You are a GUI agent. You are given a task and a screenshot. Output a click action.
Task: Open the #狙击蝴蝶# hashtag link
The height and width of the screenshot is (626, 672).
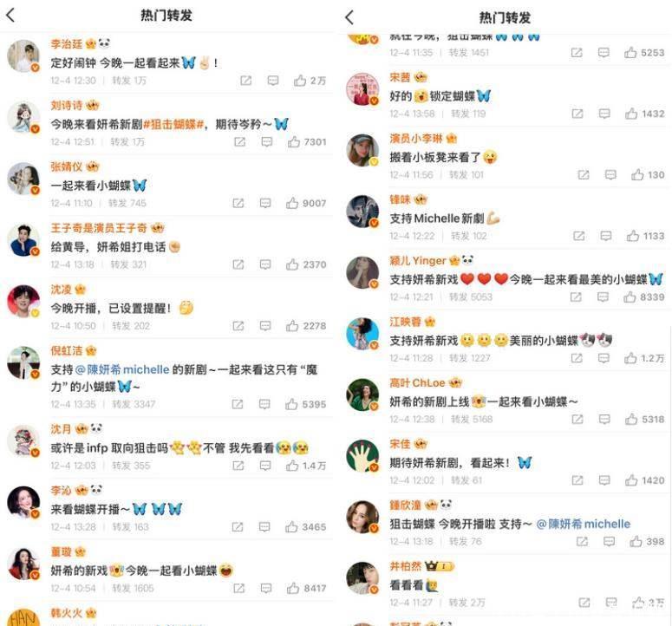click(173, 124)
